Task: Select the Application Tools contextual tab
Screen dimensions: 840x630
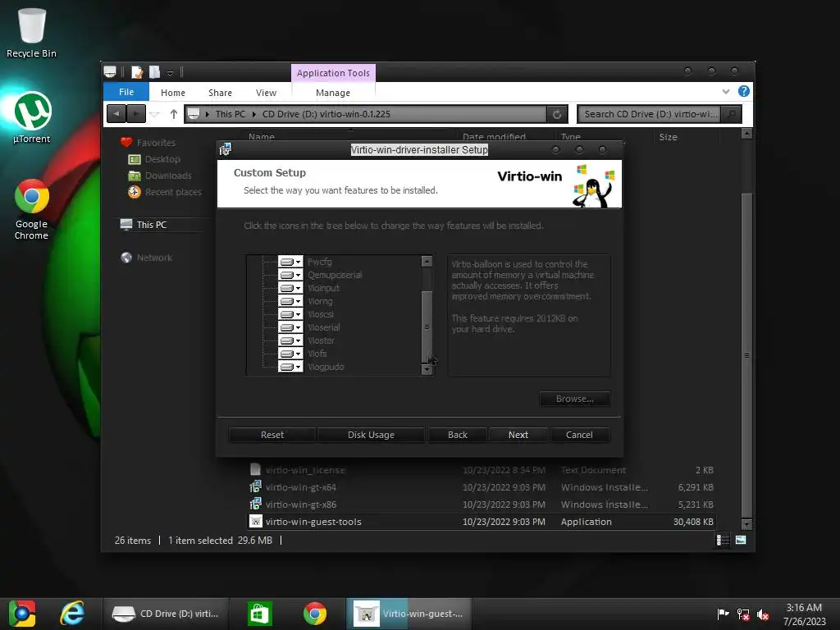Action: [333, 73]
